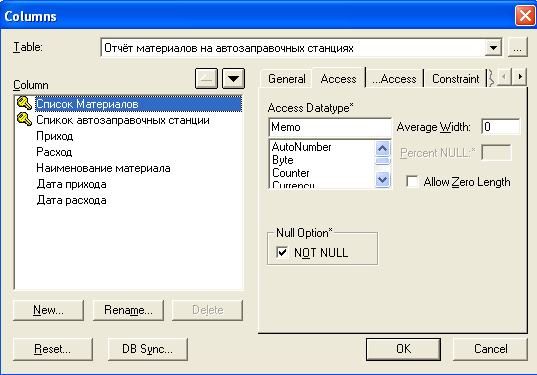
Task: Click key icon next to Спикок автозаправочных станции
Action: (24, 120)
